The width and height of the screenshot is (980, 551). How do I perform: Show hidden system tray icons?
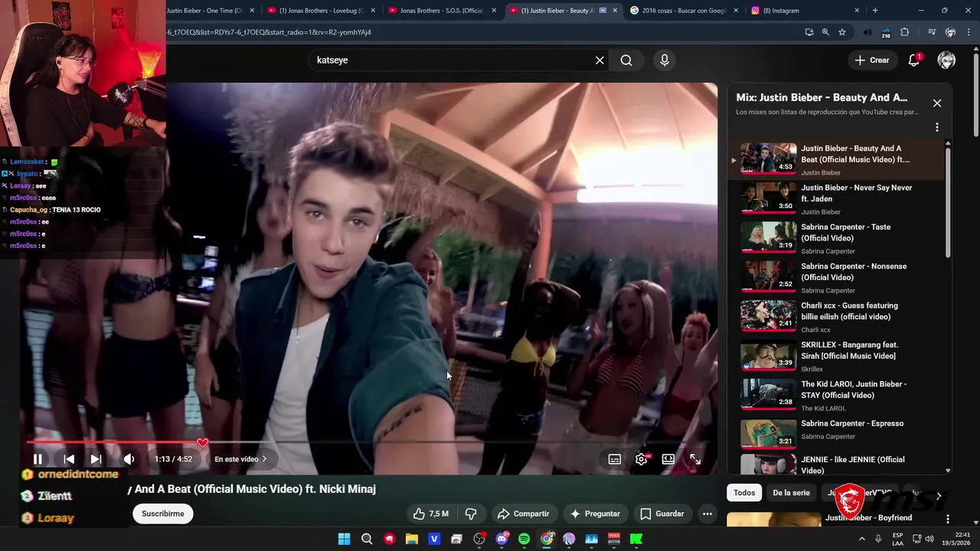pos(862,539)
